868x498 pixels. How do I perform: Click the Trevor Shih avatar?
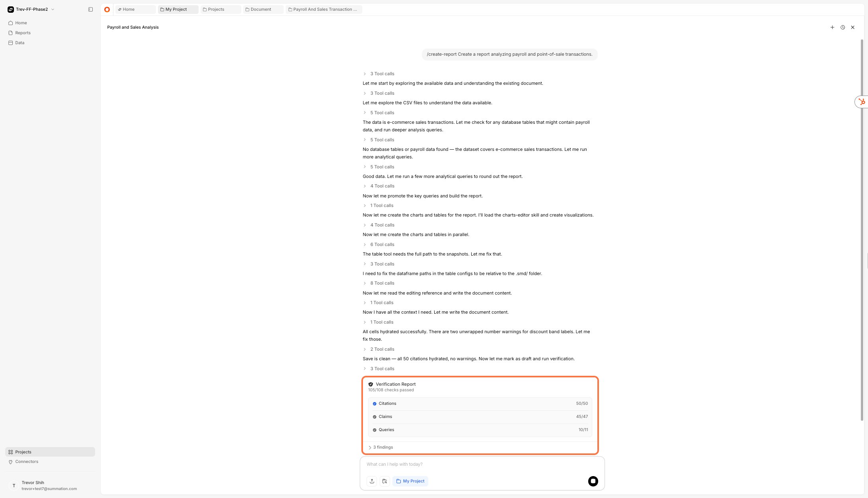point(14,486)
